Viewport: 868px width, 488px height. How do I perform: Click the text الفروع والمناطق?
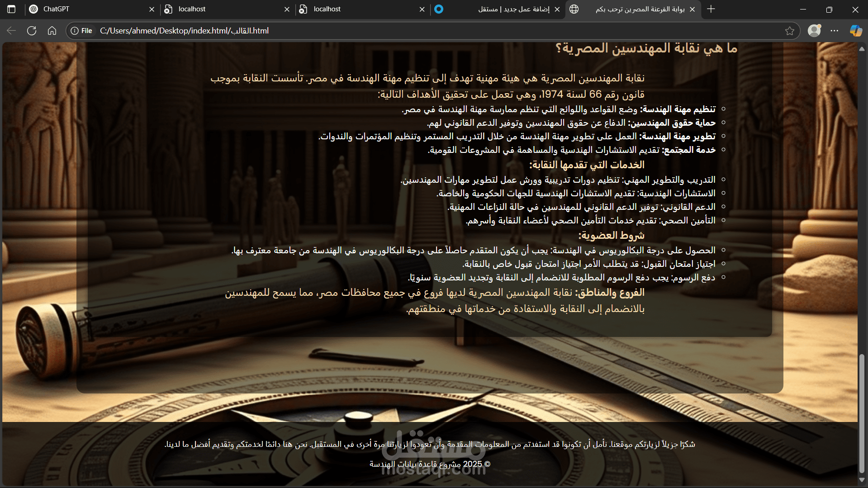coord(609,293)
